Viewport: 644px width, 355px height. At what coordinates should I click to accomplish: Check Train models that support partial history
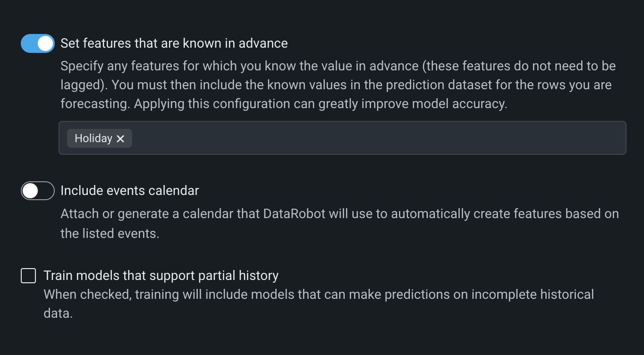[28, 276]
